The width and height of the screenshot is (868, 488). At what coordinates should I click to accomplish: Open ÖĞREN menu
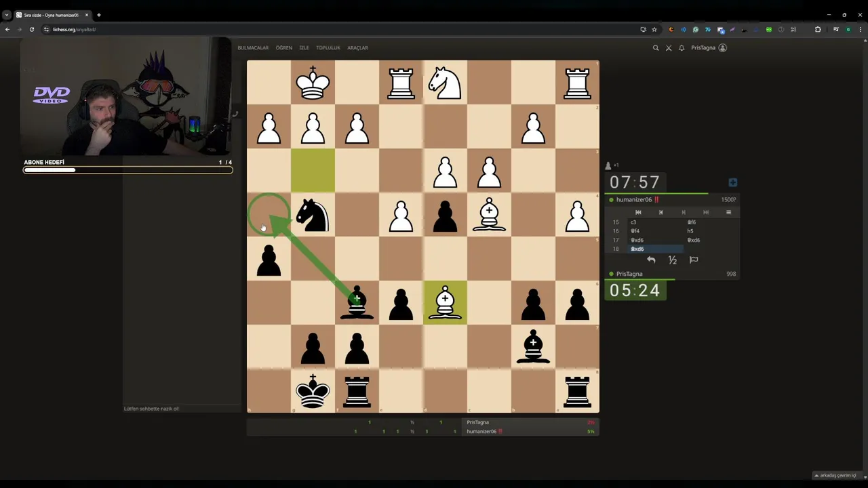(283, 47)
